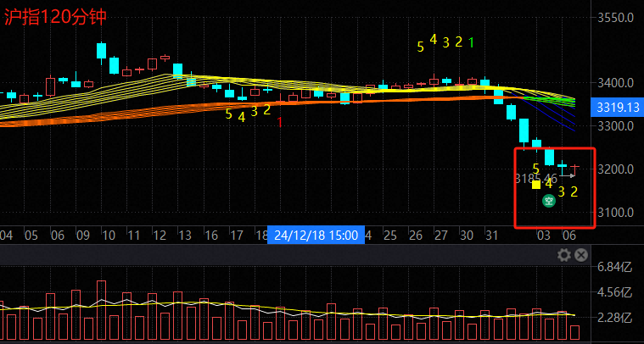Select the yellow square marker beside 3185.46

pyautogui.click(x=536, y=185)
